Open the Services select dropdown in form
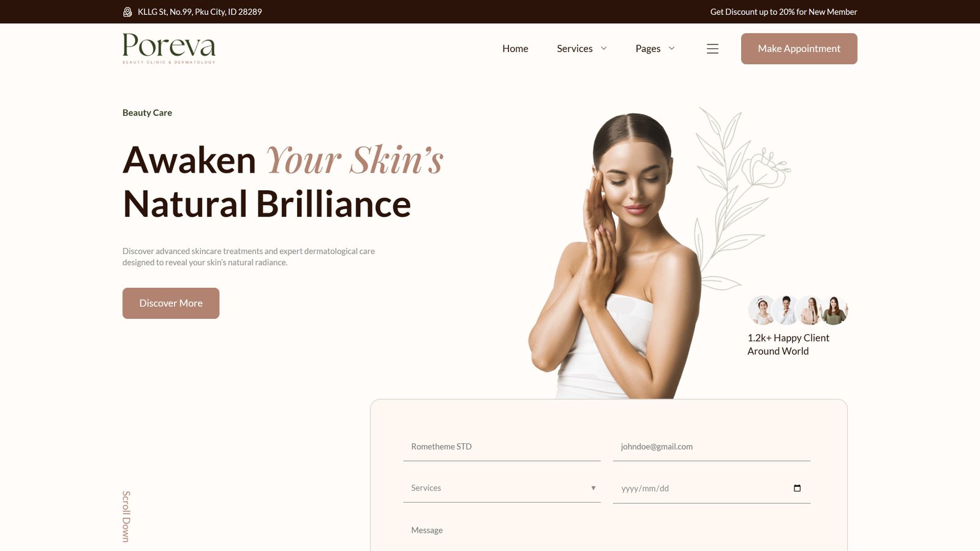This screenshot has height=551, width=980. 502,488
